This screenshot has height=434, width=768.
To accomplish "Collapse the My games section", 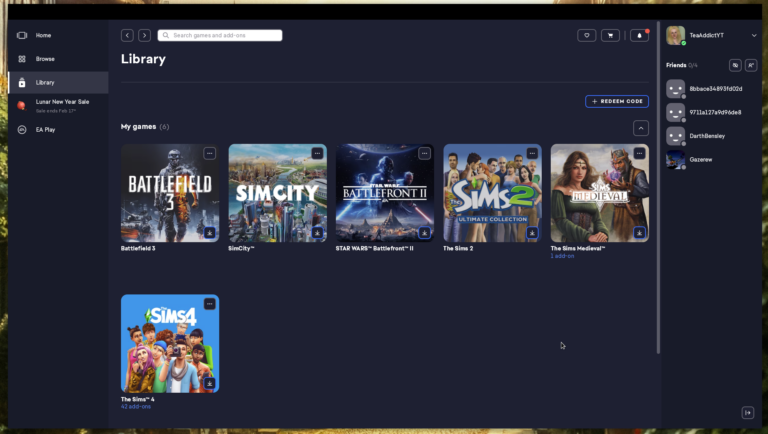I will tap(641, 128).
